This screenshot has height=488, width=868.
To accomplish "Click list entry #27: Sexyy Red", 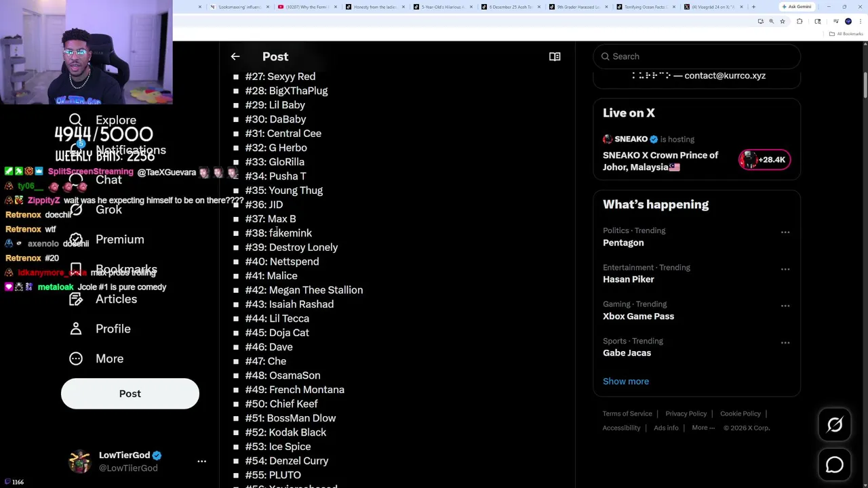I will 280,77.
